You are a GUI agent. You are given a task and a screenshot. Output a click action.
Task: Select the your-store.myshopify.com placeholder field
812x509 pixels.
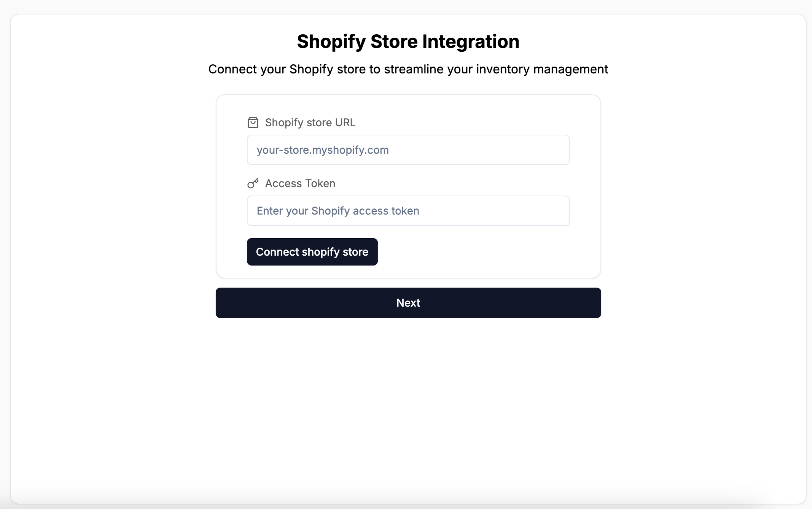(408, 150)
